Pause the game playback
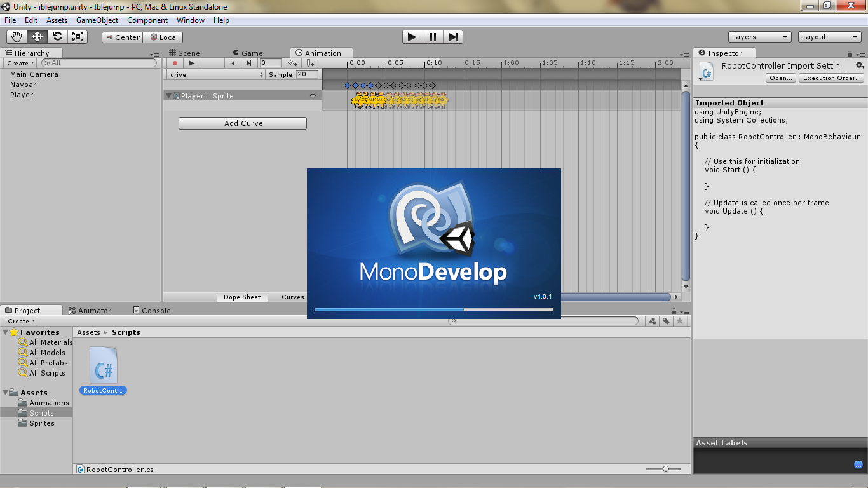The width and height of the screenshot is (868, 488). (x=432, y=37)
